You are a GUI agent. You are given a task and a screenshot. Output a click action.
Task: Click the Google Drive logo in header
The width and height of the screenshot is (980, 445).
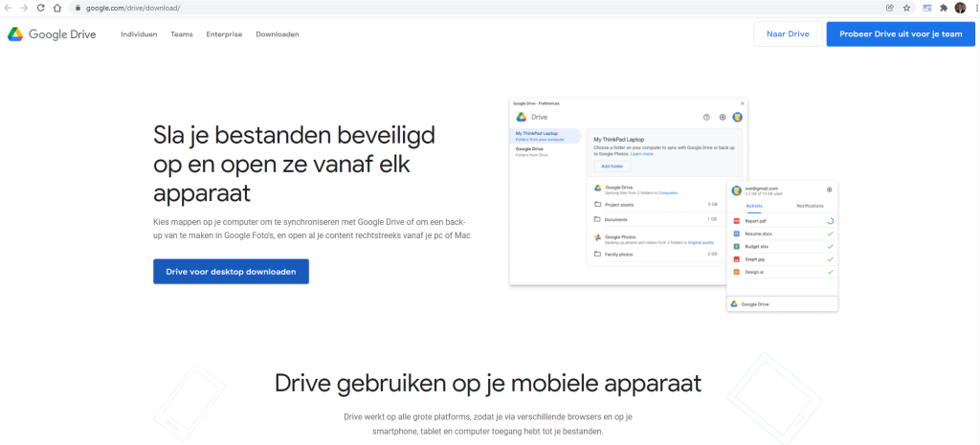(x=52, y=34)
